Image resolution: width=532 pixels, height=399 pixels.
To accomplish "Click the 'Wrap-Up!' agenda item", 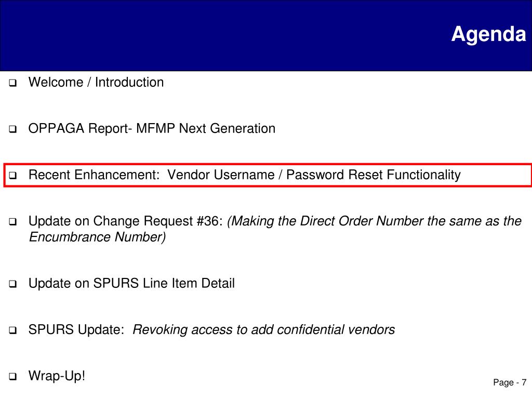I will pyautogui.click(x=57, y=376).
